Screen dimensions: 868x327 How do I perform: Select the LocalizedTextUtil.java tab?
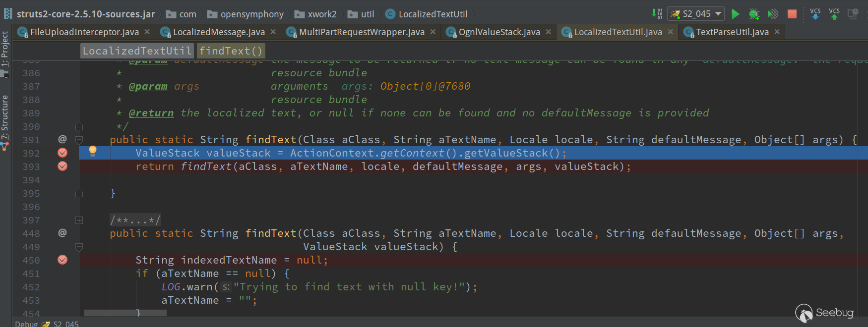[x=618, y=32]
